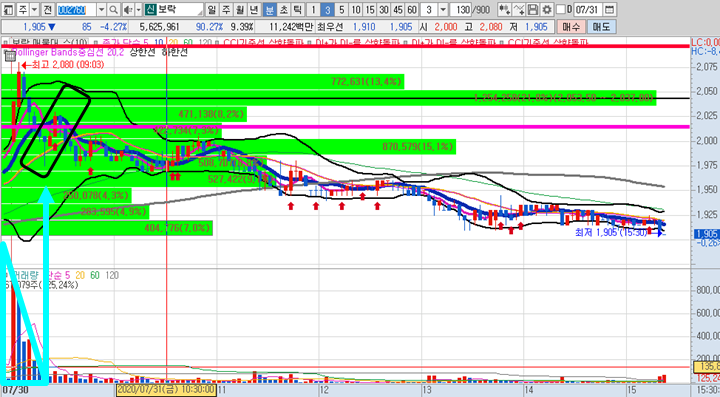Set interval to 15 minutes

pos(370,9)
